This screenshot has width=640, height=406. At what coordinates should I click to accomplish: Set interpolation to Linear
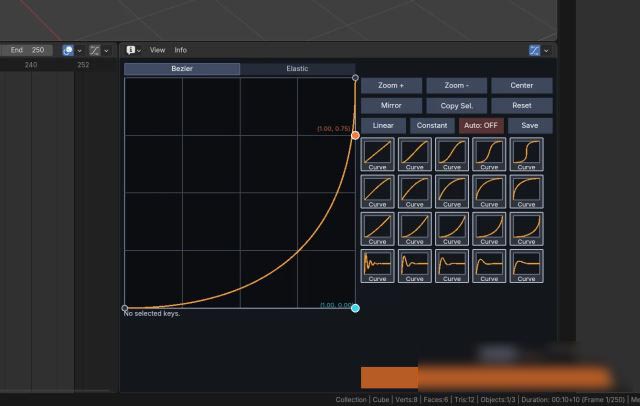pos(383,125)
